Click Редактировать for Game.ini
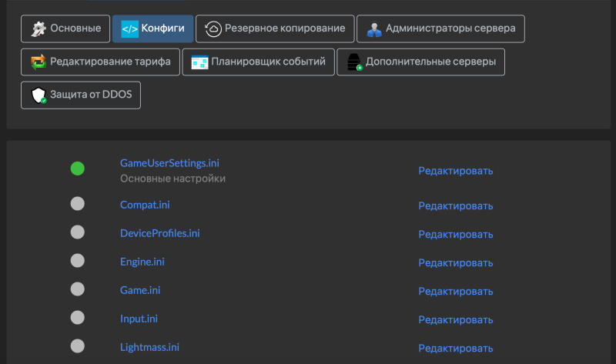 (x=455, y=291)
